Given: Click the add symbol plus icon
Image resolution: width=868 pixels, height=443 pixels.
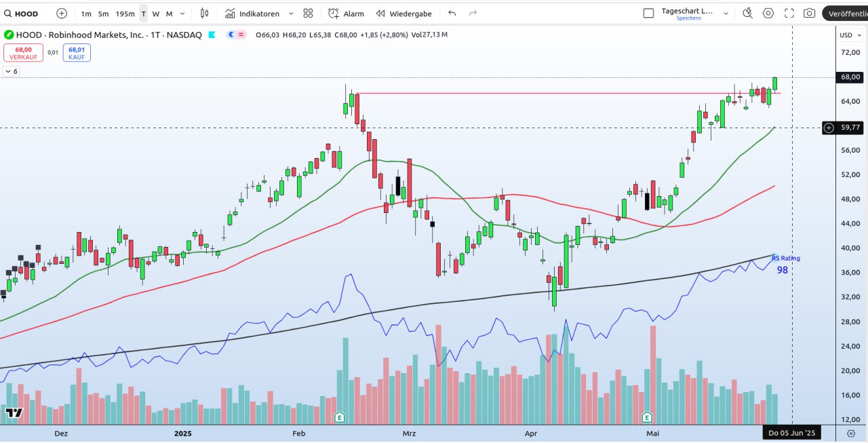Looking at the screenshot, I should pos(62,14).
